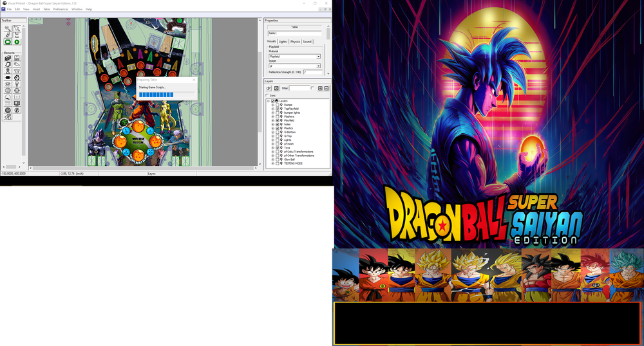The image size is (644, 346).
Task: Select the Textbox element tool
Action: pos(17,96)
